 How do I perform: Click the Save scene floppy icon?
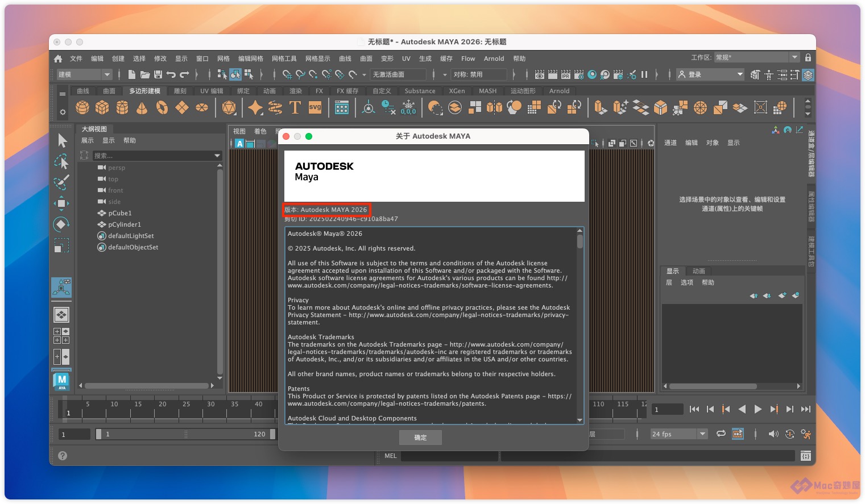click(x=158, y=74)
